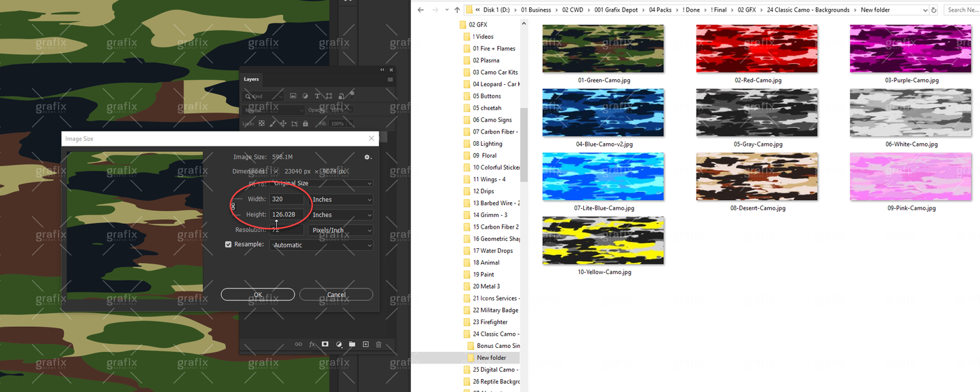Click the add layer mask icon
This screenshot has height=392, width=980.
click(325, 345)
